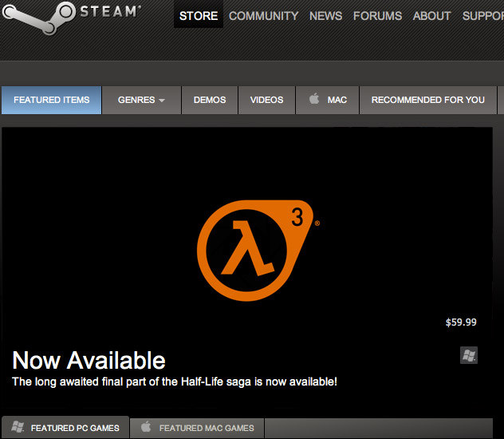Viewport: 504px width, 439px height.
Task: Click the Now Available headline
Action: coord(89,360)
